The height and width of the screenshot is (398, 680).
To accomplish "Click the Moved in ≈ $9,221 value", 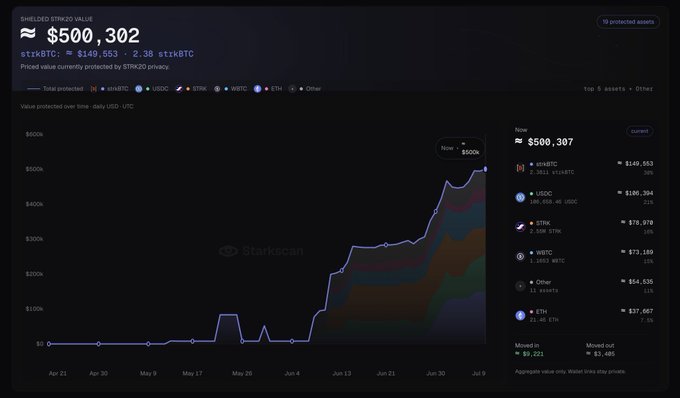I will pos(529,354).
